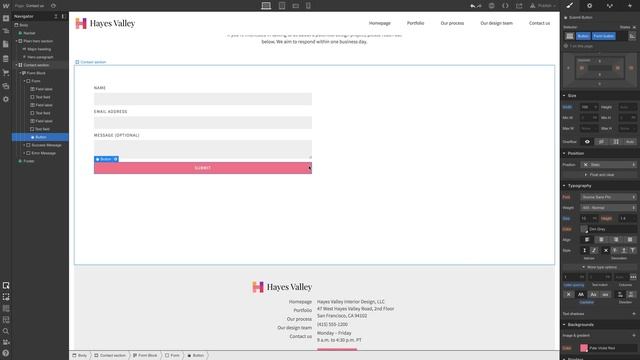Add a text shadow with plus
Viewport: 640px width, 360px height.
coord(634,314)
